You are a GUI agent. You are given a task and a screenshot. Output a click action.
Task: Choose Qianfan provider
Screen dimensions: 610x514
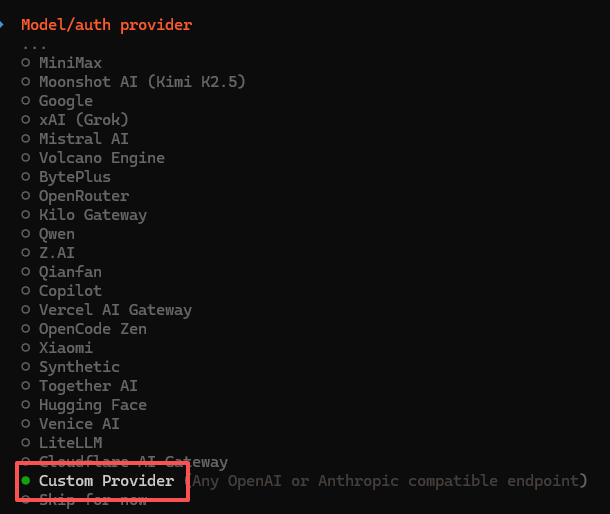tap(70, 272)
